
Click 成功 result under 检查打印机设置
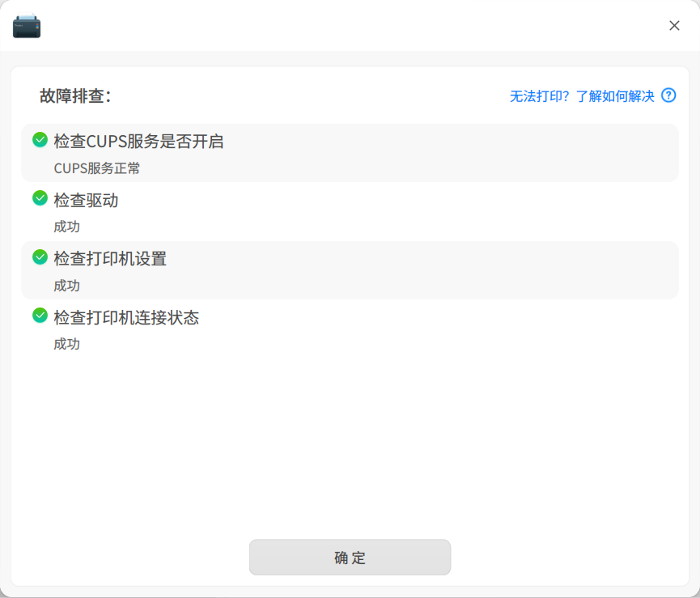67,286
